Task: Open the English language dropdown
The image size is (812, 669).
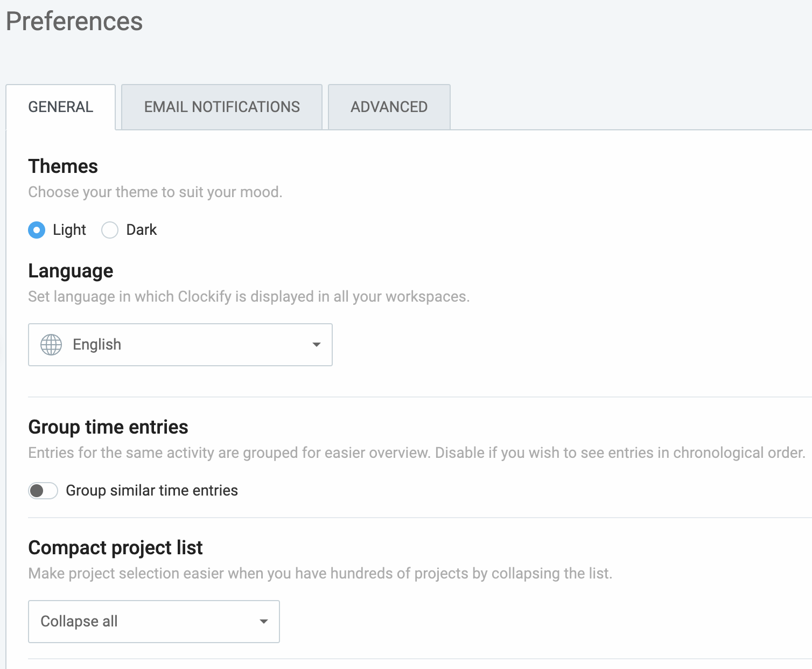Action: tap(180, 345)
